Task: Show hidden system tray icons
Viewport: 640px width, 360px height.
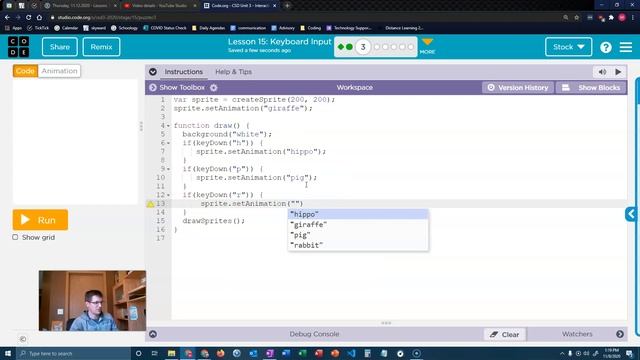Action: pyautogui.click(x=562, y=353)
